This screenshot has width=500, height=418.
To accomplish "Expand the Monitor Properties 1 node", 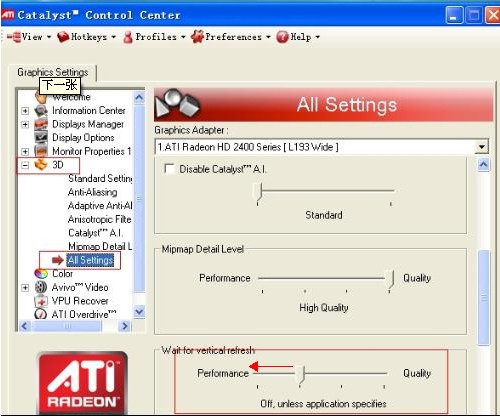I will pyautogui.click(x=25, y=151).
